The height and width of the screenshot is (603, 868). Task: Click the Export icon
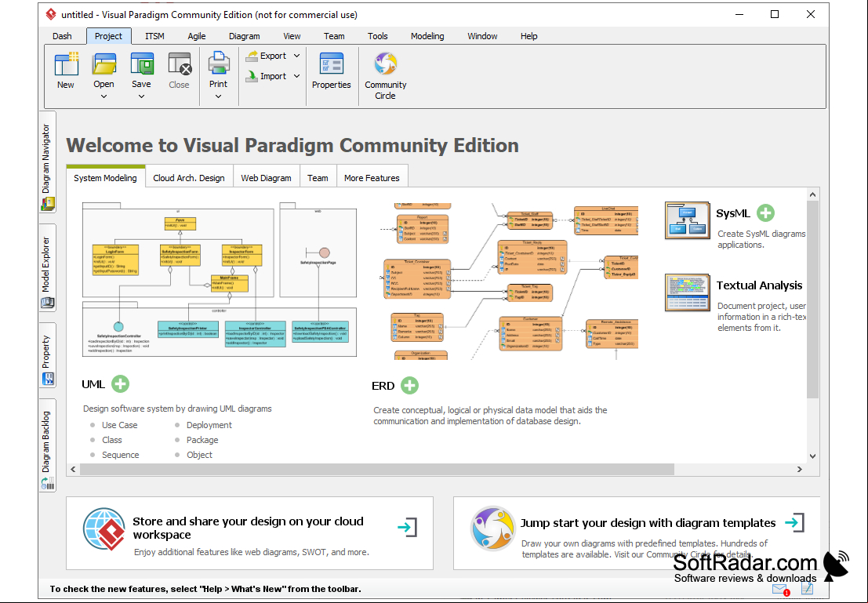[252, 56]
